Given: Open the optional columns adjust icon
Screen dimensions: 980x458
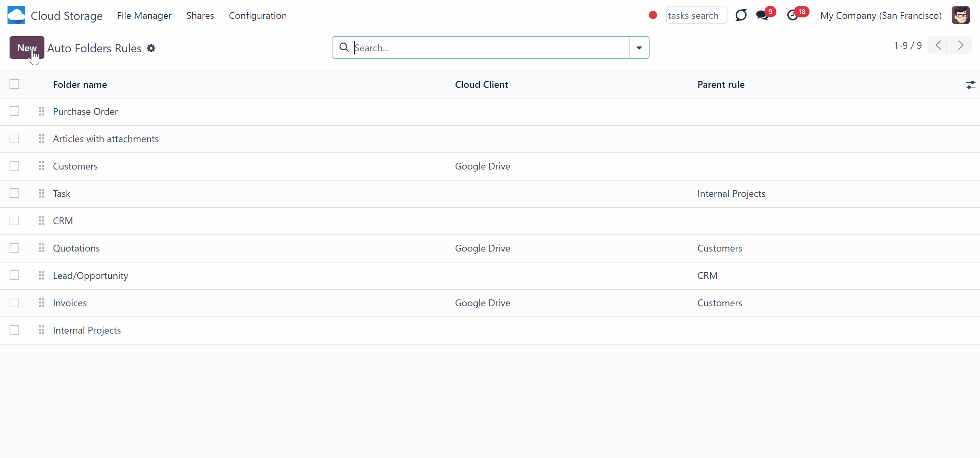Looking at the screenshot, I should (970, 84).
